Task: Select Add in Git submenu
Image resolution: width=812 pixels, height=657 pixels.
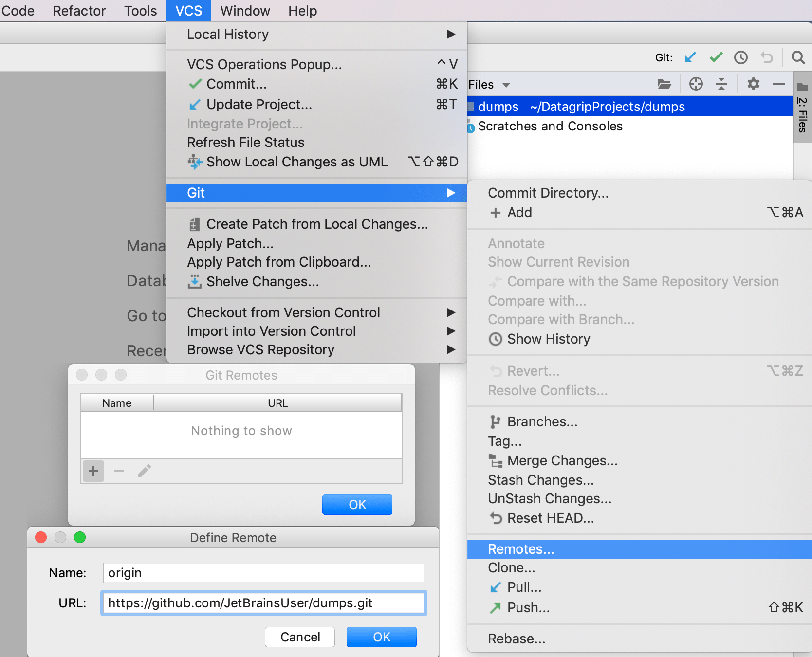Action: [x=639, y=212]
